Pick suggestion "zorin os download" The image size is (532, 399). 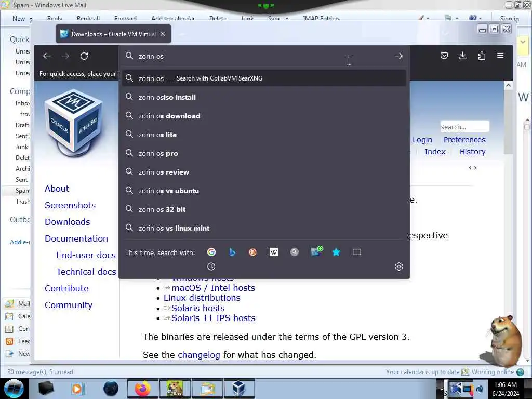coord(264,116)
